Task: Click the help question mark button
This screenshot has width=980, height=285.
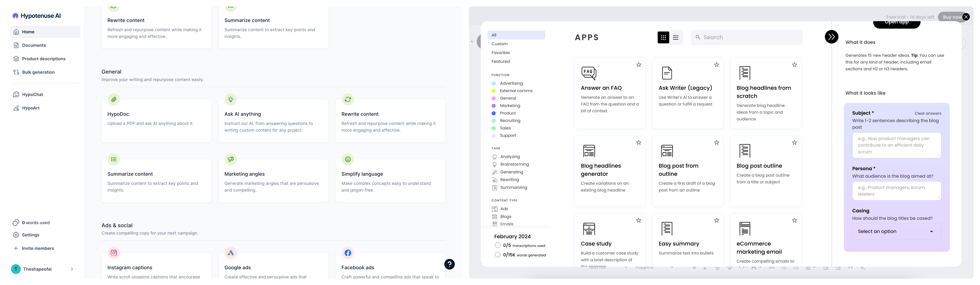Action: click(449, 264)
